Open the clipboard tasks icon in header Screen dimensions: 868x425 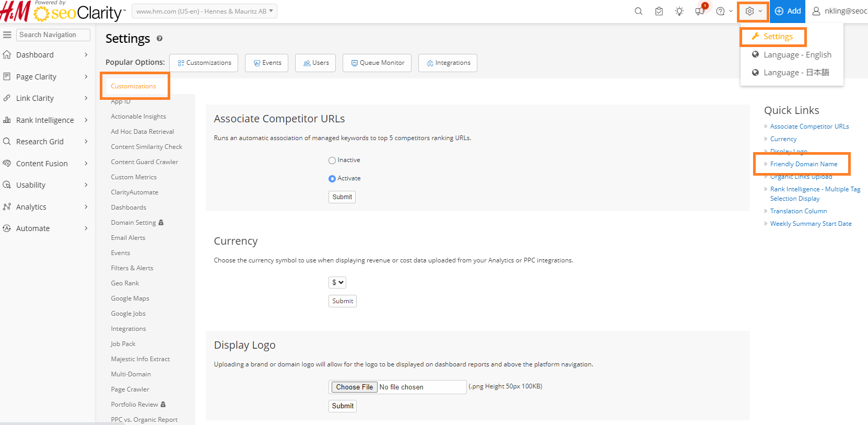(659, 11)
